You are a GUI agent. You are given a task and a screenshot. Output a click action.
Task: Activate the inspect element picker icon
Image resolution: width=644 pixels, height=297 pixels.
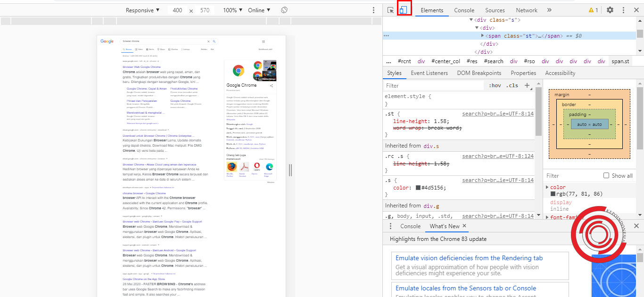click(390, 10)
